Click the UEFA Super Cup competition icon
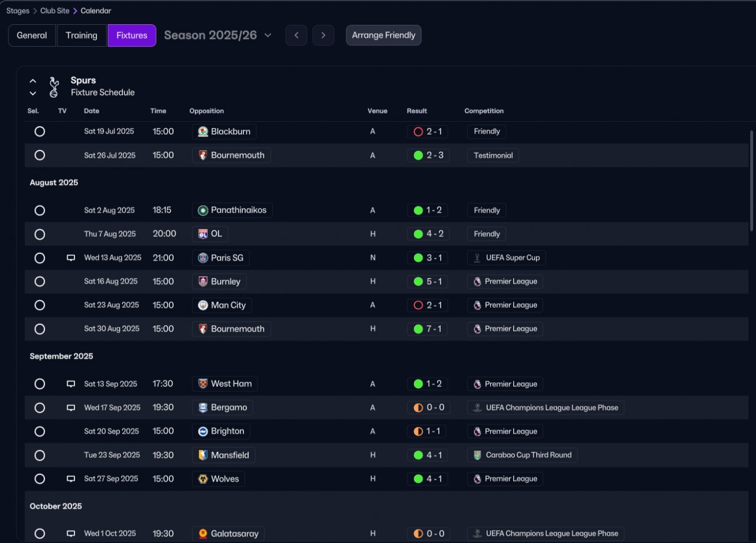Image resolution: width=756 pixels, height=543 pixels. pyautogui.click(x=477, y=258)
